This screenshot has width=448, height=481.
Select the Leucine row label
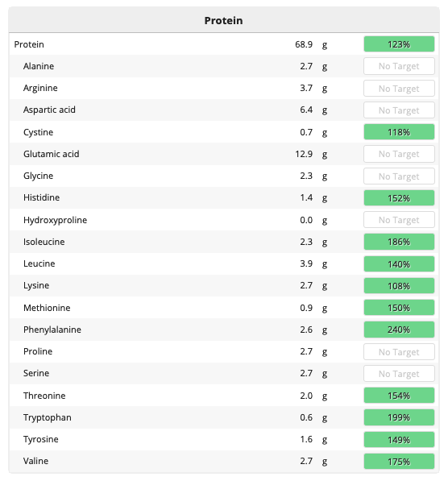click(x=39, y=263)
